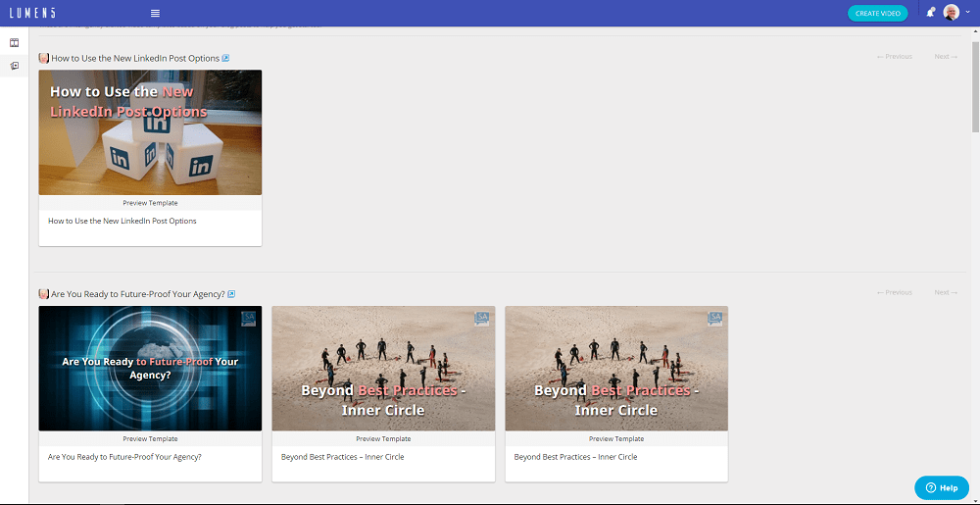
Task: Select the blue globe Future-Proof Your Agency thumbnail
Action: pyautogui.click(x=150, y=368)
